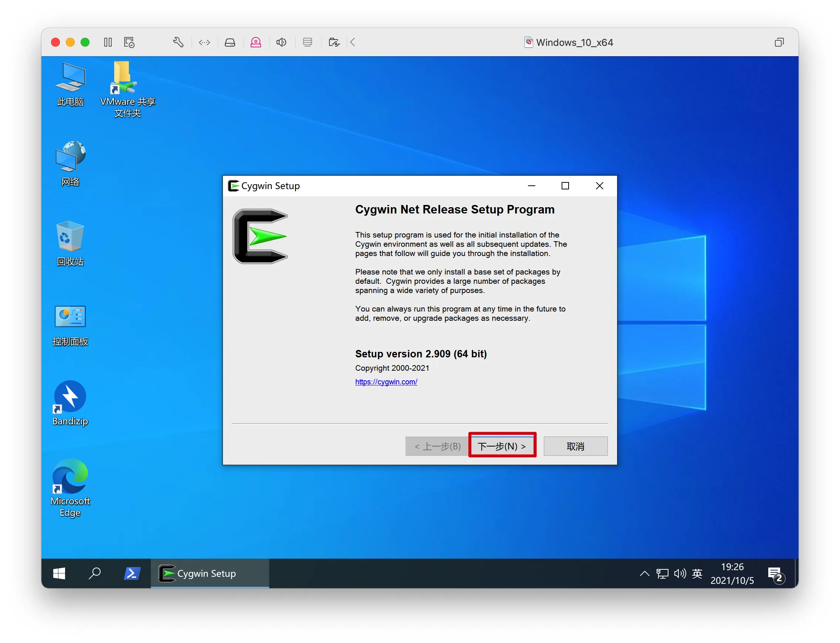840x643 pixels.
Task: Select the 回收站 recycle bin icon
Action: (70, 244)
